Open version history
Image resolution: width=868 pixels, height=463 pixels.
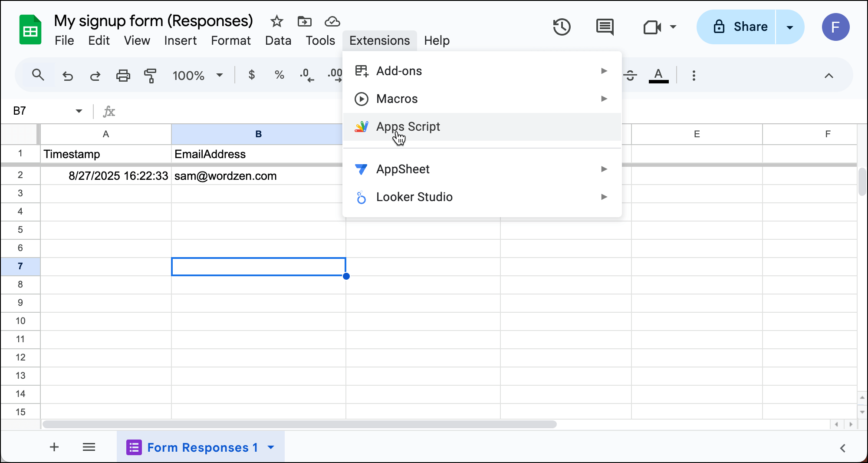pos(562,27)
